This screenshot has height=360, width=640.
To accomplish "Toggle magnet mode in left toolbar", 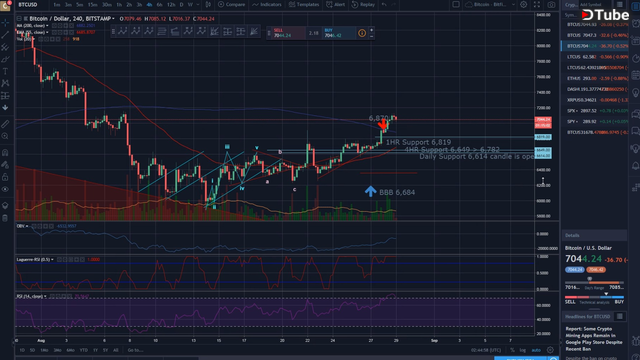I will (5, 153).
